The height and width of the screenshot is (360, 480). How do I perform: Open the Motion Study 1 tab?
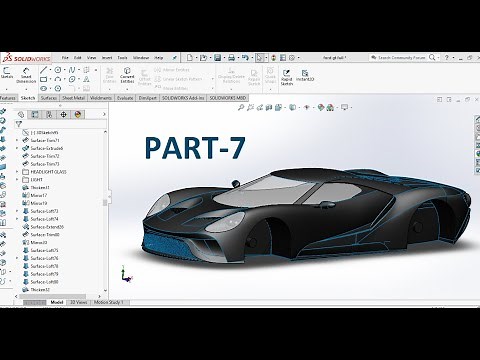point(109,302)
